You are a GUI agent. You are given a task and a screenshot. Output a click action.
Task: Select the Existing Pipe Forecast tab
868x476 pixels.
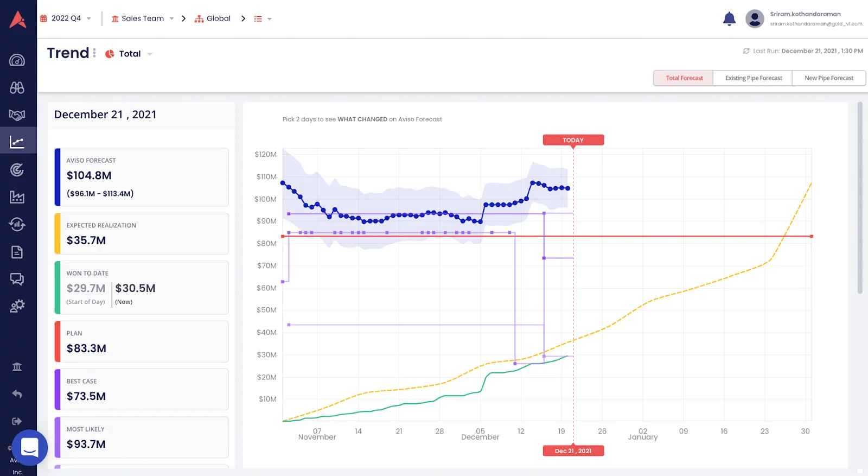(x=753, y=78)
